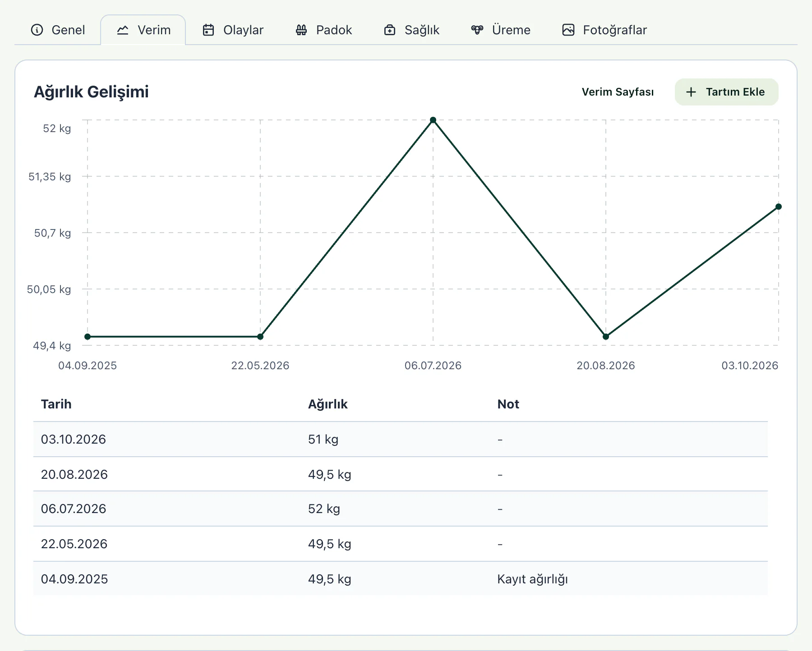Select the 03.10.2026 date in the table

[x=74, y=439]
